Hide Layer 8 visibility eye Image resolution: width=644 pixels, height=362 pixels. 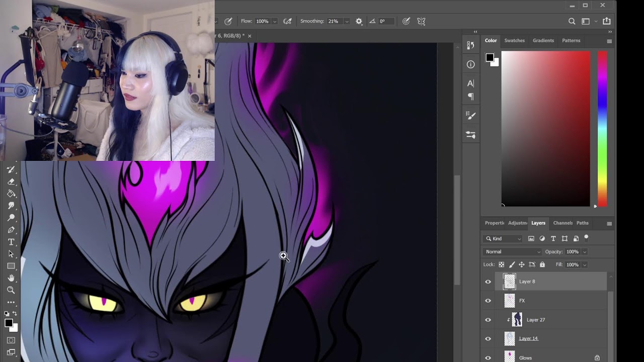[x=488, y=282]
